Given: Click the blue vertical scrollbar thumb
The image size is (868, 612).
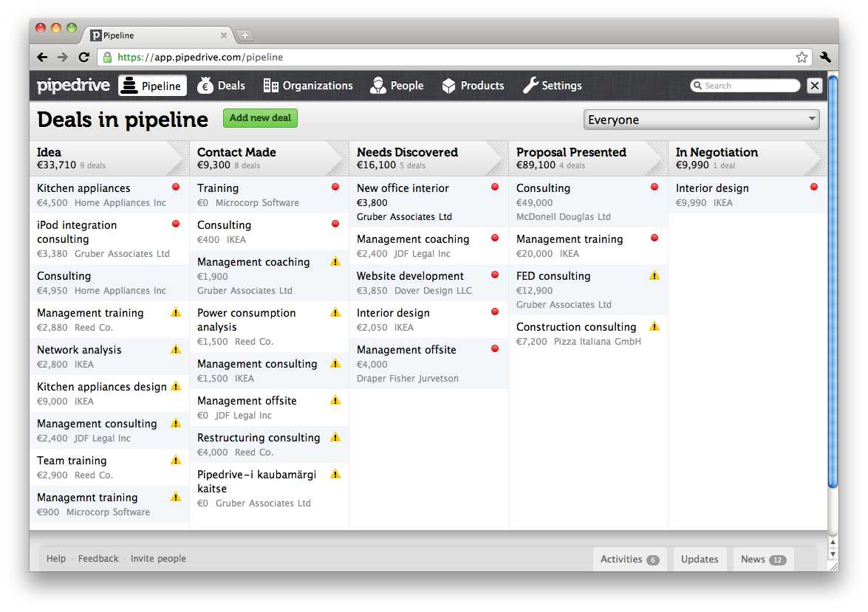Looking at the screenshot, I should [833, 282].
